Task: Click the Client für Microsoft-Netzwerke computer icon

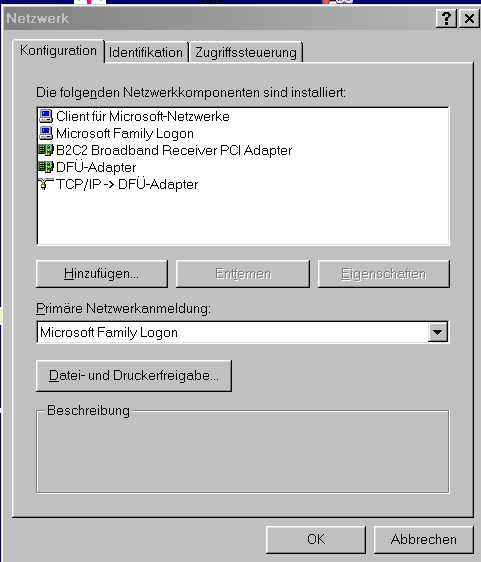Action: point(46,116)
